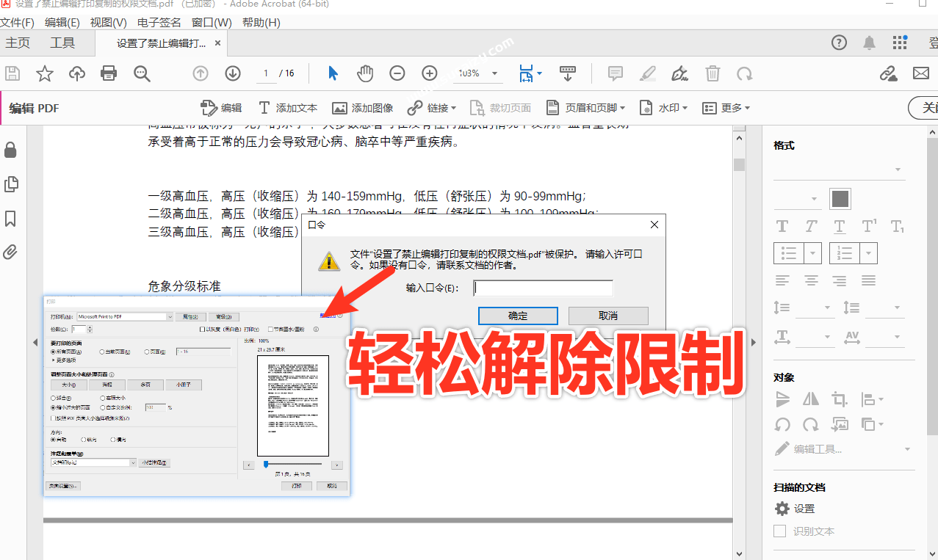
Task: Expand the zoom percentage dropdown
Action: [x=494, y=73]
